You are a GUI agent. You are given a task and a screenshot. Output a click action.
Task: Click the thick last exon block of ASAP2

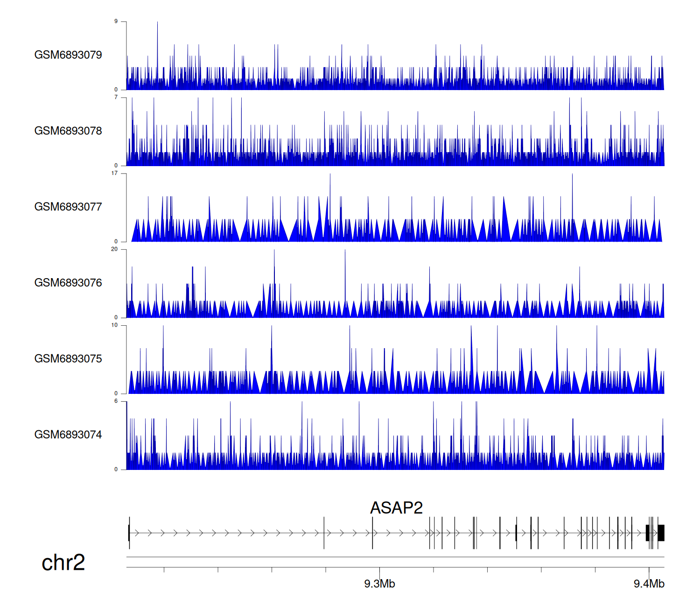pyautogui.click(x=661, y=533)
